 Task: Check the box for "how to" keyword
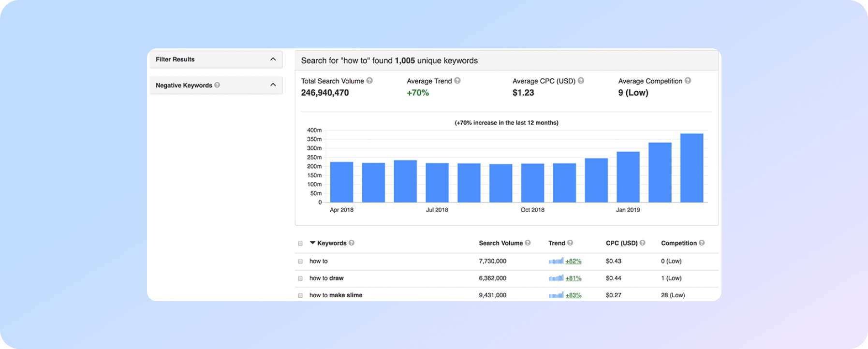click(300, 262)
